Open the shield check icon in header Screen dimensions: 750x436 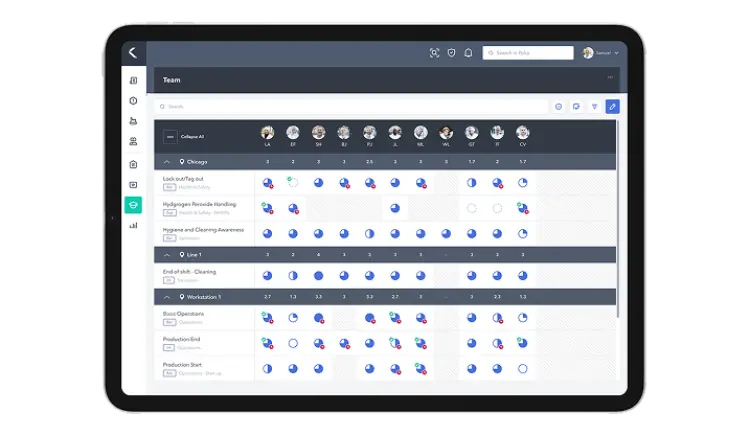pos(451,53)
